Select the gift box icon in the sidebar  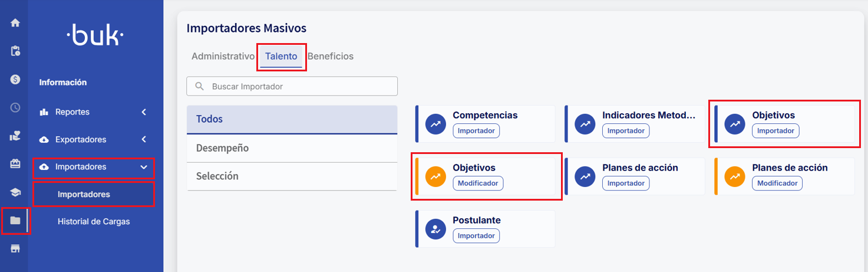pos(15,164)
